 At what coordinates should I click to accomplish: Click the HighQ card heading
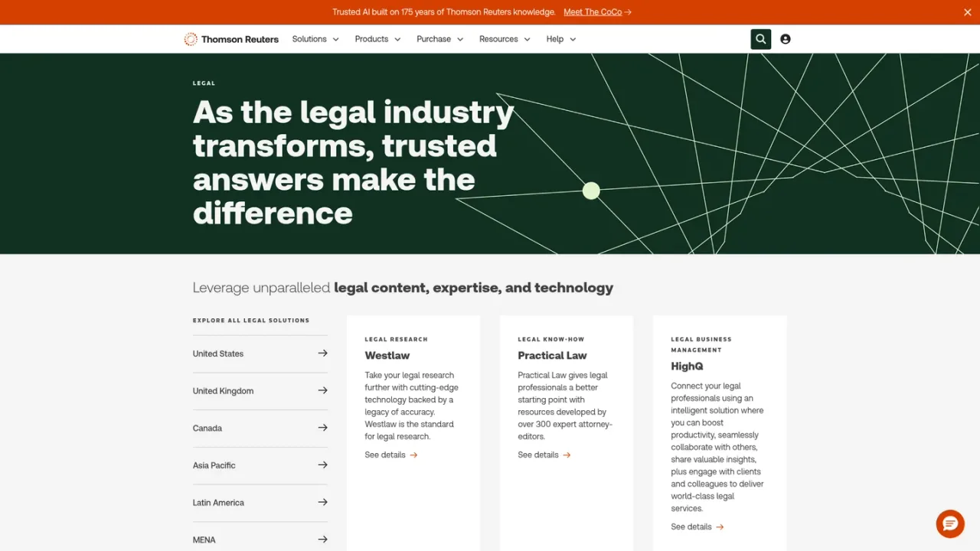(x=687, y=366)
